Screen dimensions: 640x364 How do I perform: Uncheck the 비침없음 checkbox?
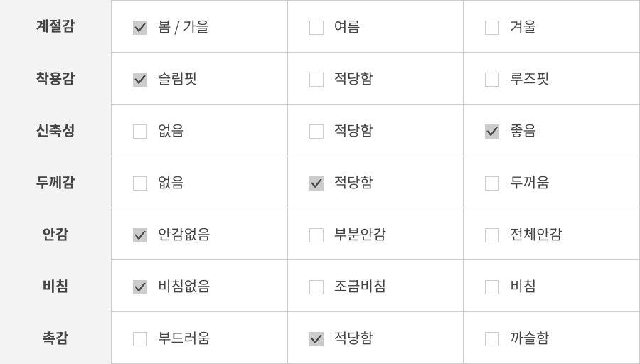point(140,287)
